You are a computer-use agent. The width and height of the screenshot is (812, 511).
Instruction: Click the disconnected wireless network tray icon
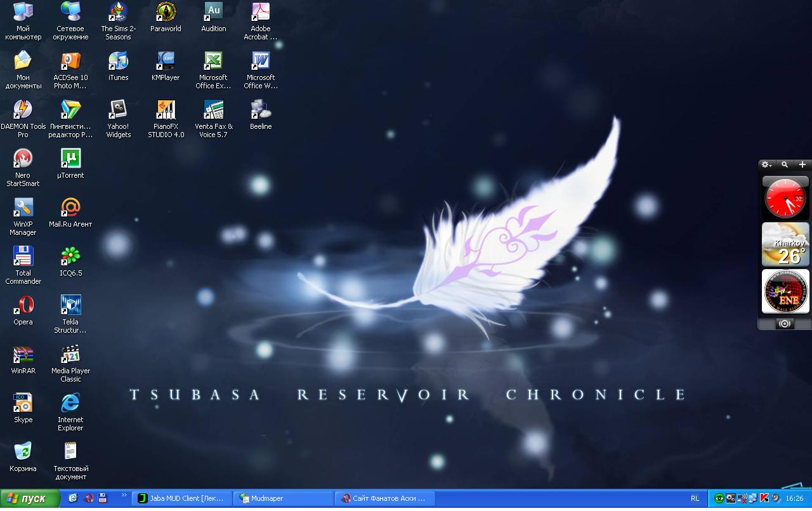click(741, 498)
